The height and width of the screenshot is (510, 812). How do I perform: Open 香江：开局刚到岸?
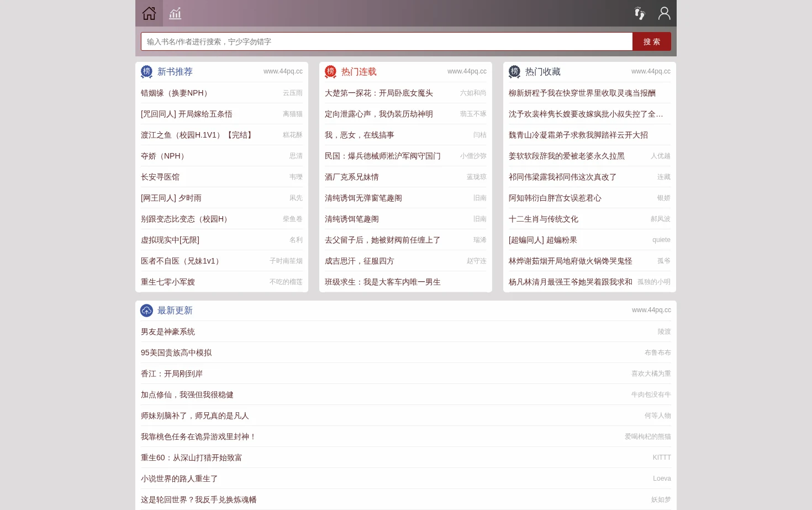click(x=172, y=374)
